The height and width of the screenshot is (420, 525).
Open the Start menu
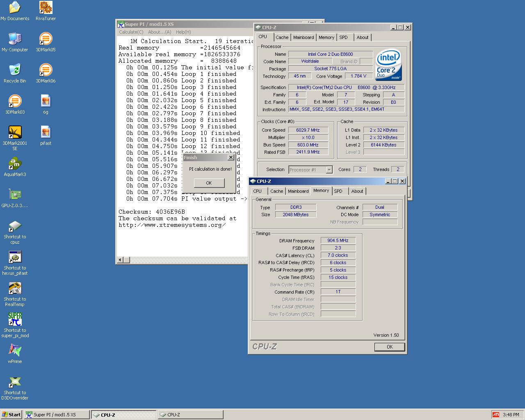(11, 415)
